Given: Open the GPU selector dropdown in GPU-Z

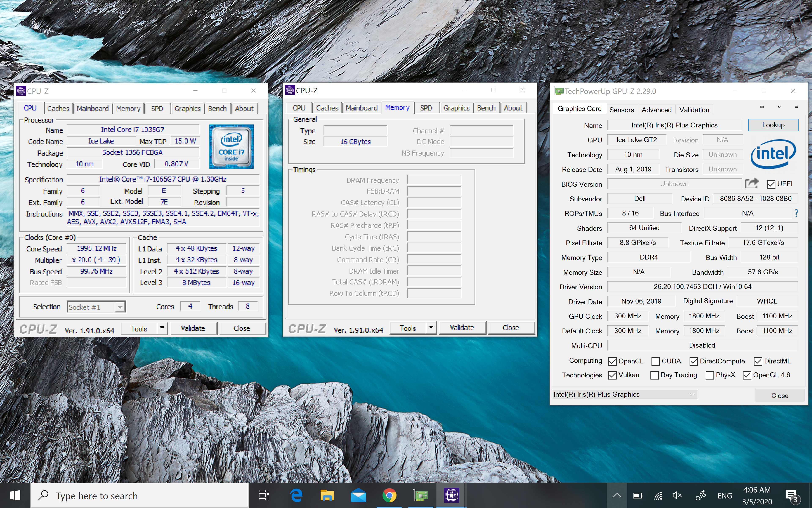Looking at the screenshot, I should (x=624, y=394).
